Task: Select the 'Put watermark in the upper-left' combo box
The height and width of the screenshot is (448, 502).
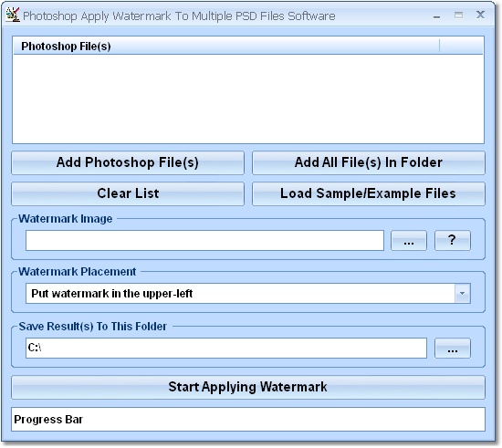Action: pos(247,293)
